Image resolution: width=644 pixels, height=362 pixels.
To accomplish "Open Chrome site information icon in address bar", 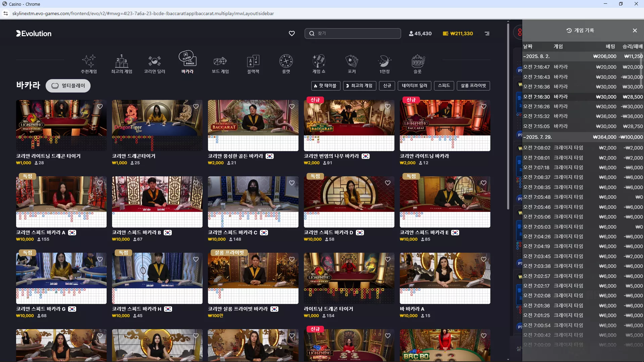I will click(x=6, y=13).
